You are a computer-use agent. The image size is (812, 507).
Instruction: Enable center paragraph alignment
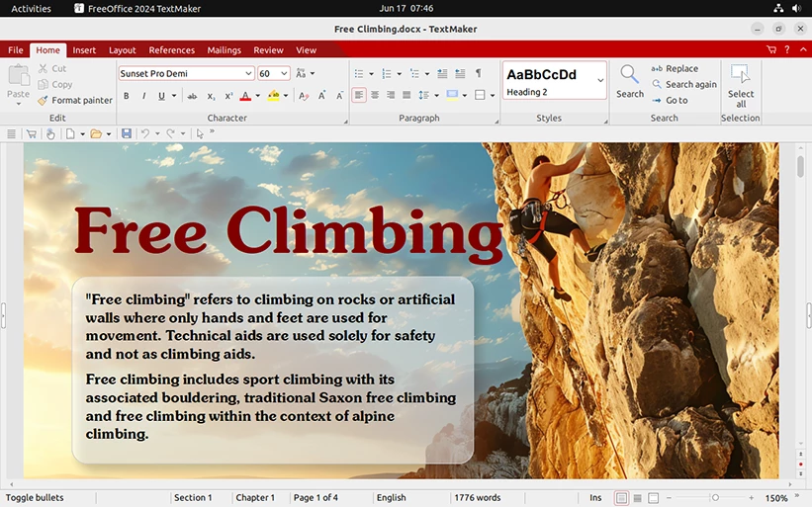pos(375,96)
